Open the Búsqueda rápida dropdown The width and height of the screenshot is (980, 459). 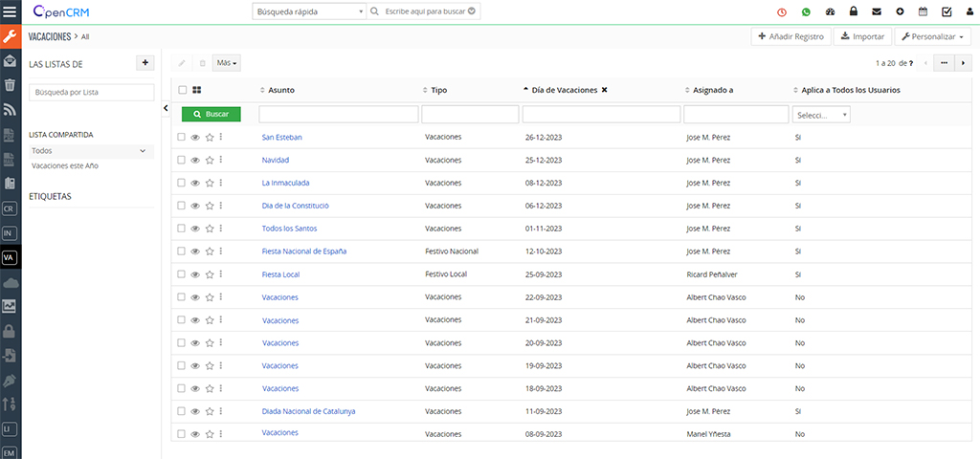309,11
